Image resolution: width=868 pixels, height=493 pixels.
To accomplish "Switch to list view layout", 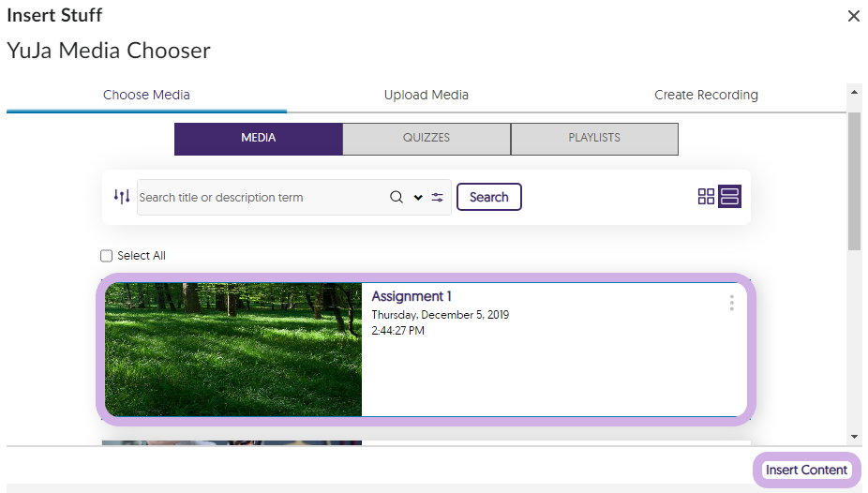I will pos(729,197).
